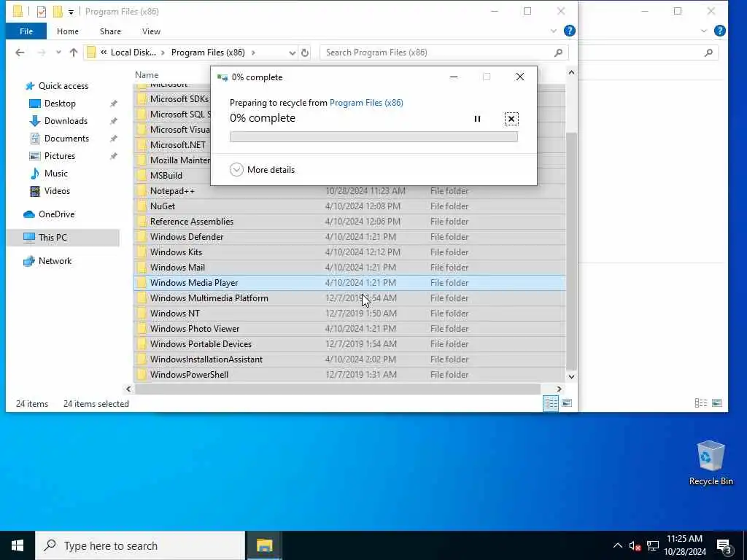Switch to Large icons view in front window
747x560 pixels.
[566, 403]
